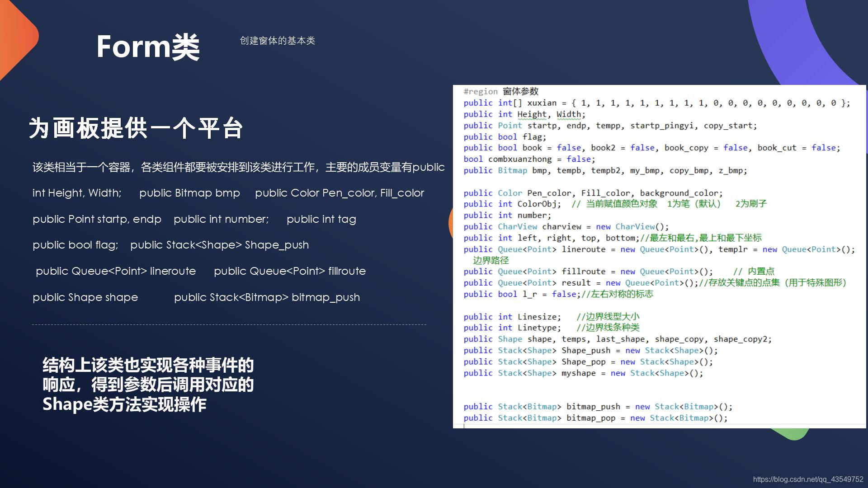This screenshot has width=868, height=488.
Task: Click the code line 'fillroute = new Queue<Point>()'
Action: point(619,271)
